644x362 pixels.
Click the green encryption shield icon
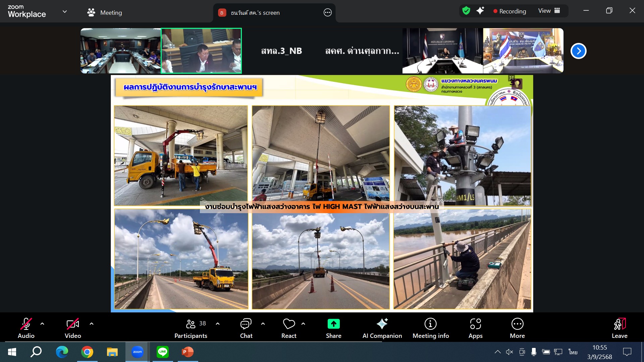tap(466, 11)
